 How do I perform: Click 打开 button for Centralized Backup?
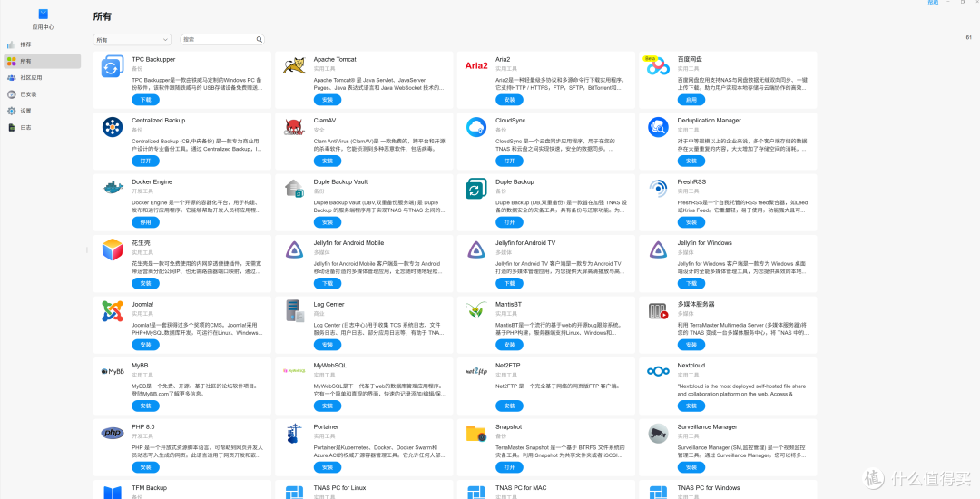pos(145,161)
